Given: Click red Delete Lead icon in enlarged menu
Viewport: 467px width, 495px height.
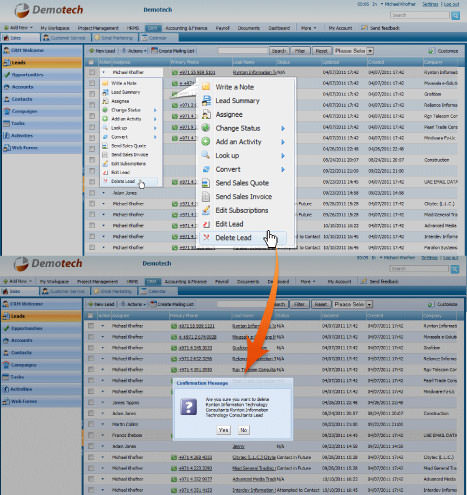Looking at the screenshot, I should pyautogui.click(x=206, y=237).
